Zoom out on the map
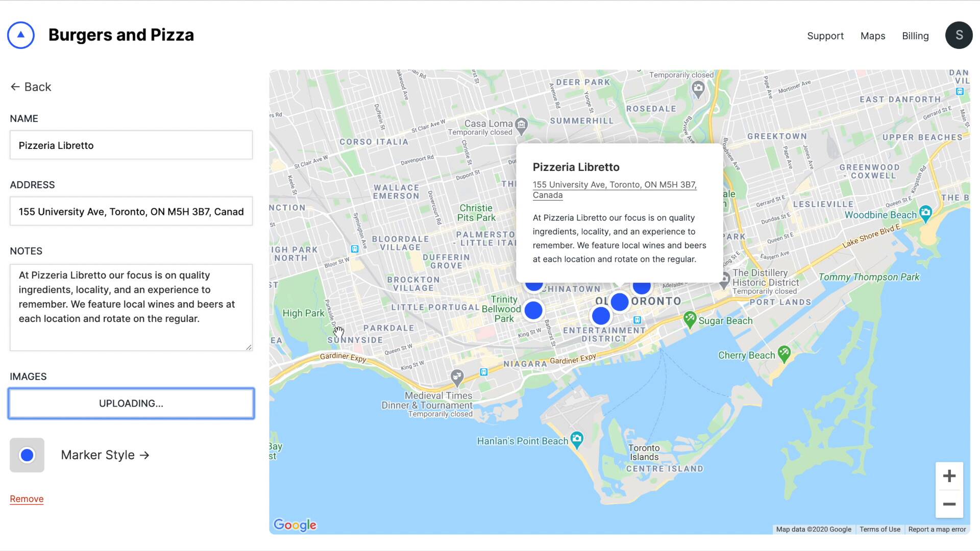This screenshot has height=551, width=980. click(949, 504)
